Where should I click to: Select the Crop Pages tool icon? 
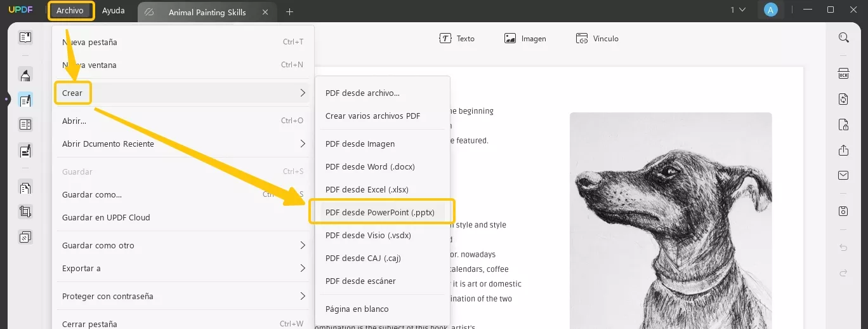point(25,212)
